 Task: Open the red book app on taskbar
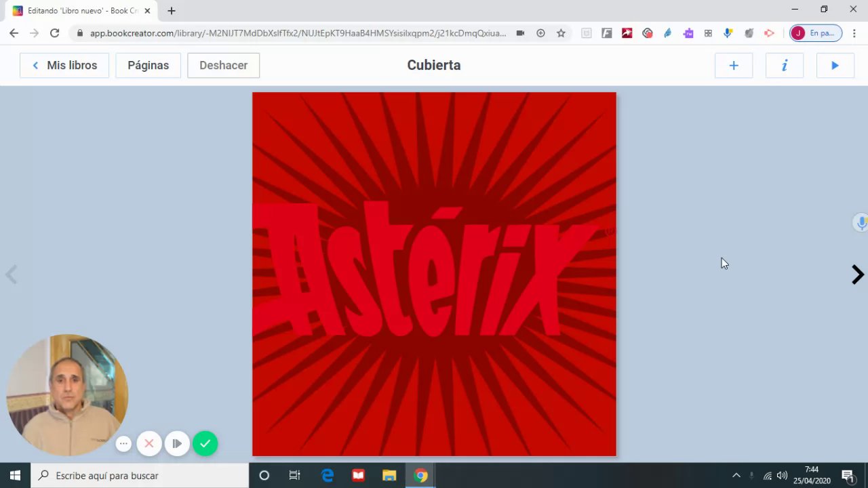click(x=359, y=476)
